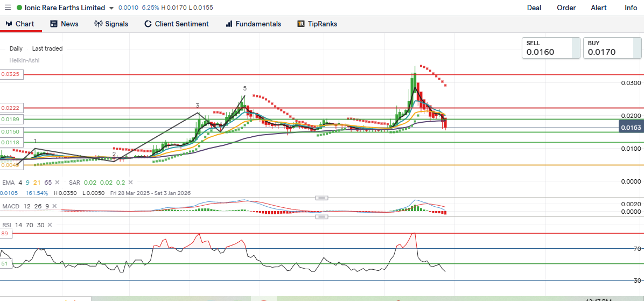Open the Signals tab
644x301 pixels.
111,24
